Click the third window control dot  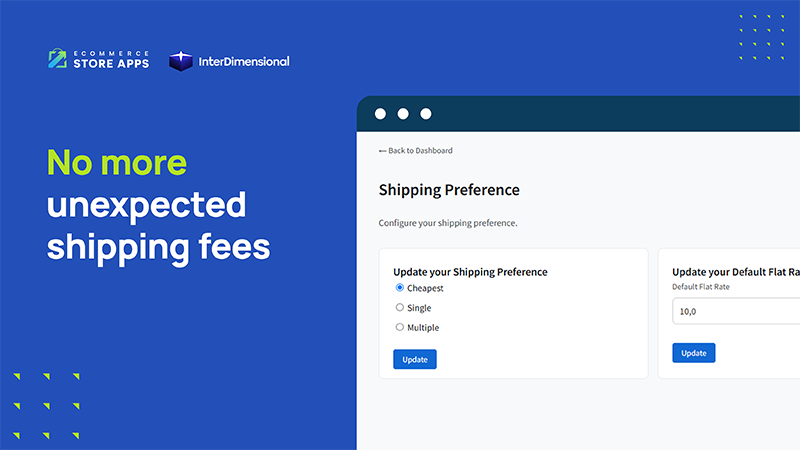426,114
